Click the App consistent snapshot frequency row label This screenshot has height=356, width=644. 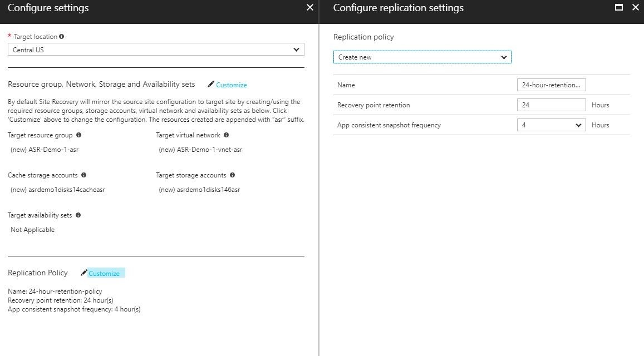point(389,125)
